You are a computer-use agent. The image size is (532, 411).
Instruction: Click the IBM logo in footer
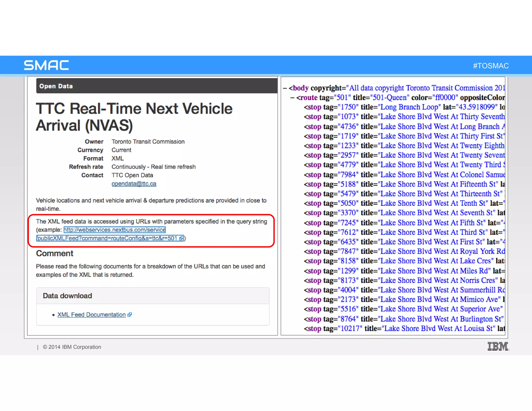(x=498, y=346)
